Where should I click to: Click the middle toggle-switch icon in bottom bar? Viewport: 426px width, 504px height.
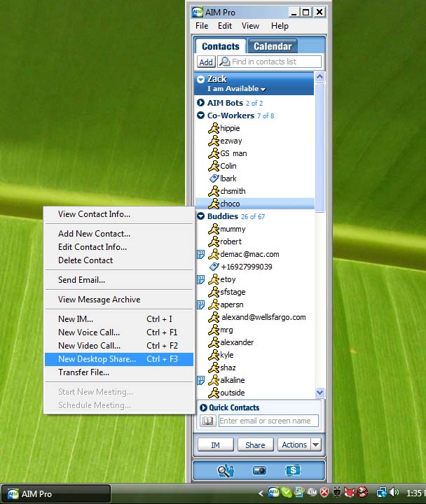tap(259, 470)
